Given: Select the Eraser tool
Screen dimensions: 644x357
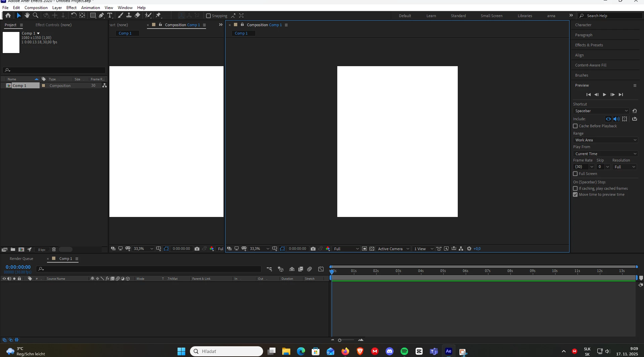Looking at the screenshot, I should [137, 15].
